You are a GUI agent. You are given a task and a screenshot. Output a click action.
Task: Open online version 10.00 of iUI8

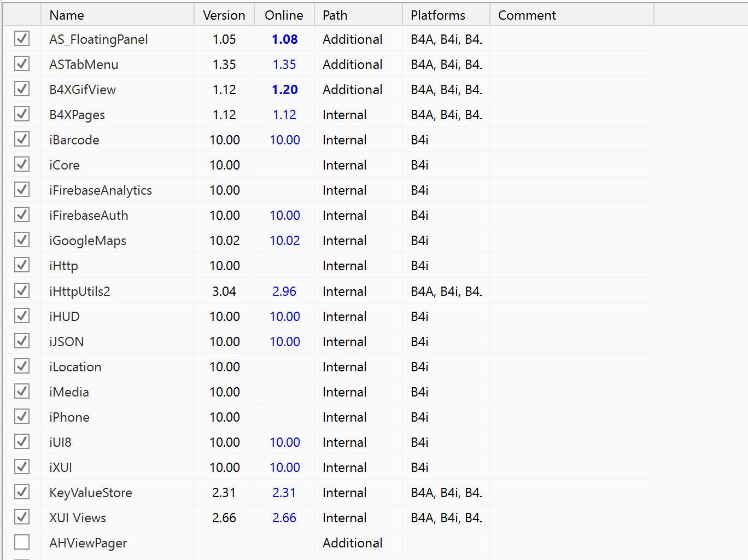click(x=285, y=442)
